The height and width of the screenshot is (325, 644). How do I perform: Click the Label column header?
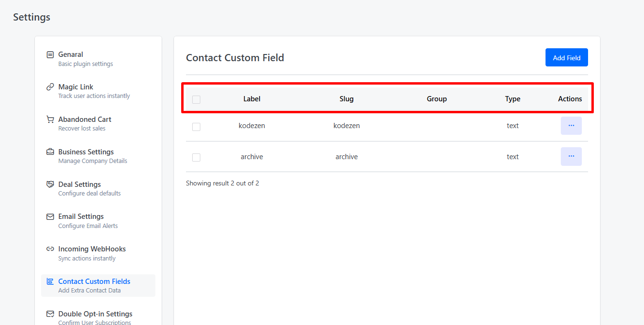tap(252, 99)
